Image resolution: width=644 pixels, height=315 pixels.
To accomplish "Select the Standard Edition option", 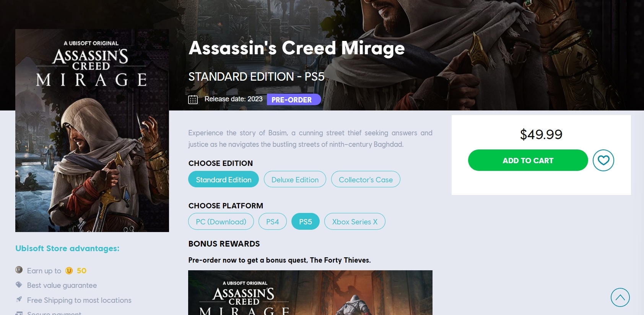I will point(223,179).
